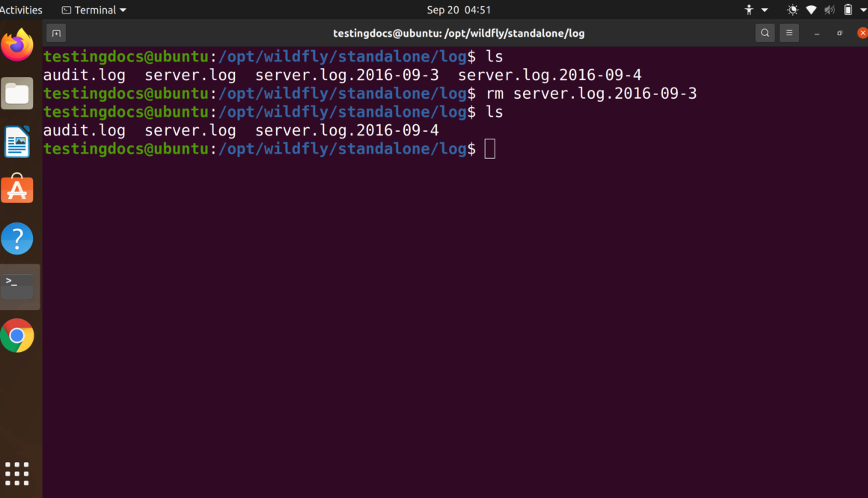Open Ubuntu Software from dock
Screen dimensions: 868x498
click(x=17, y=190)
